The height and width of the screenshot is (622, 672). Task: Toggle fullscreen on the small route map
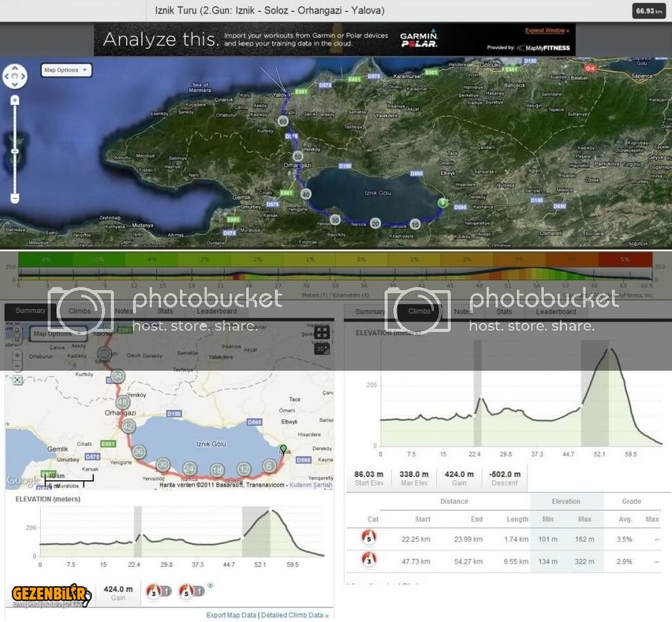[321, 332]
